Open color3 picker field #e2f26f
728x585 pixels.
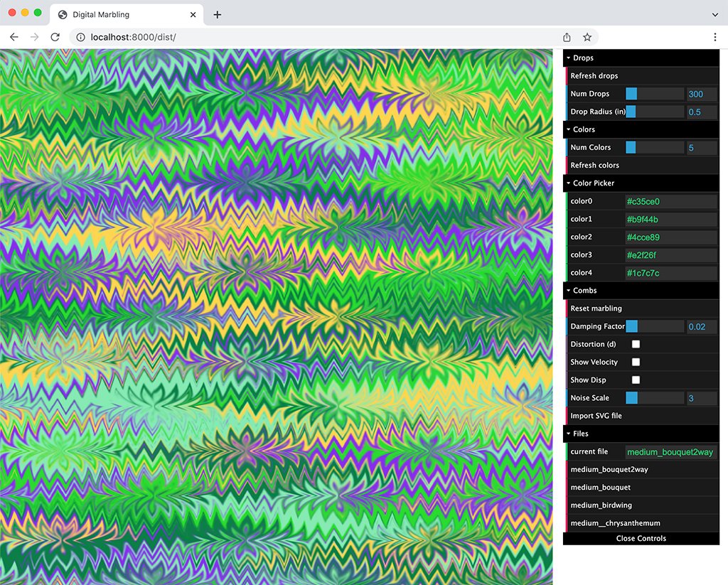671,255
